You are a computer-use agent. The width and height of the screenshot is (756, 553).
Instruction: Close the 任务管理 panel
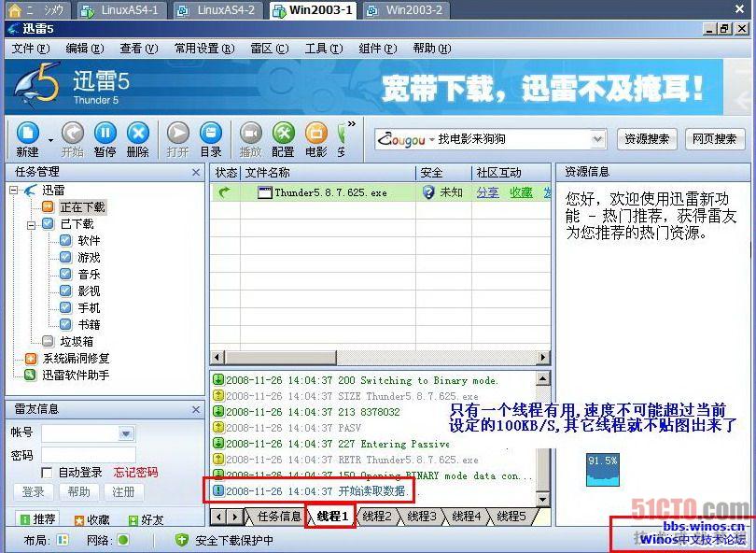pos(196,172)
